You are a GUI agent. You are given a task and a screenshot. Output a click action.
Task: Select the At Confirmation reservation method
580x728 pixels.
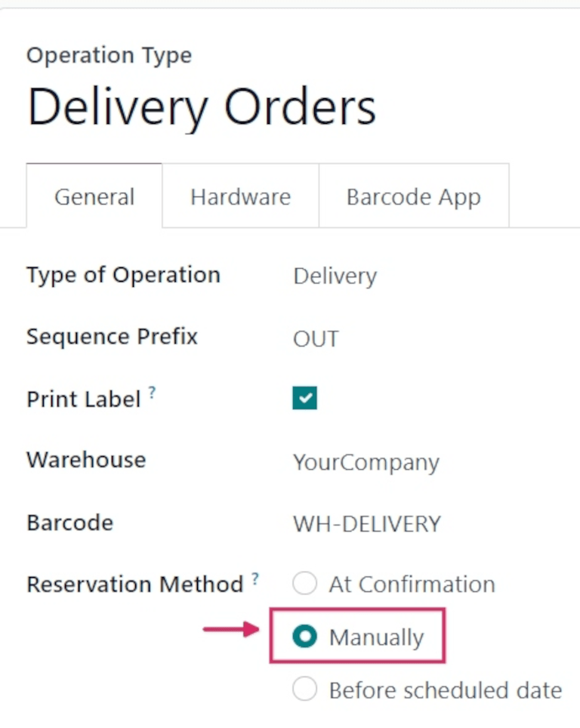[x=304, y=583]
